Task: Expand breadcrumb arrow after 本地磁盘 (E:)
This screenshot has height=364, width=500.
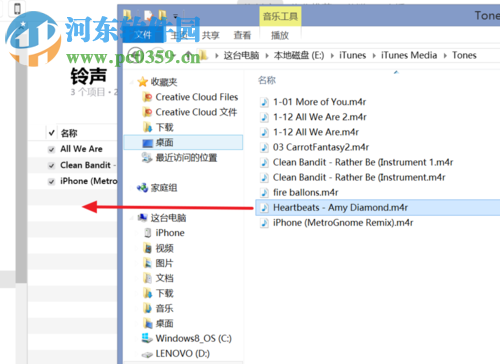Action: pyautogui.click(x=332, y=56)
